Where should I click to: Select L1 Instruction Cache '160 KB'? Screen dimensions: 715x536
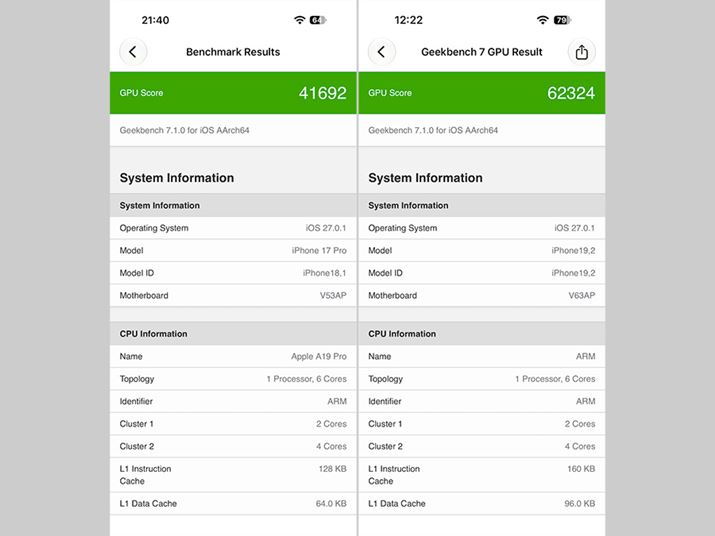(x=581, y=468)
